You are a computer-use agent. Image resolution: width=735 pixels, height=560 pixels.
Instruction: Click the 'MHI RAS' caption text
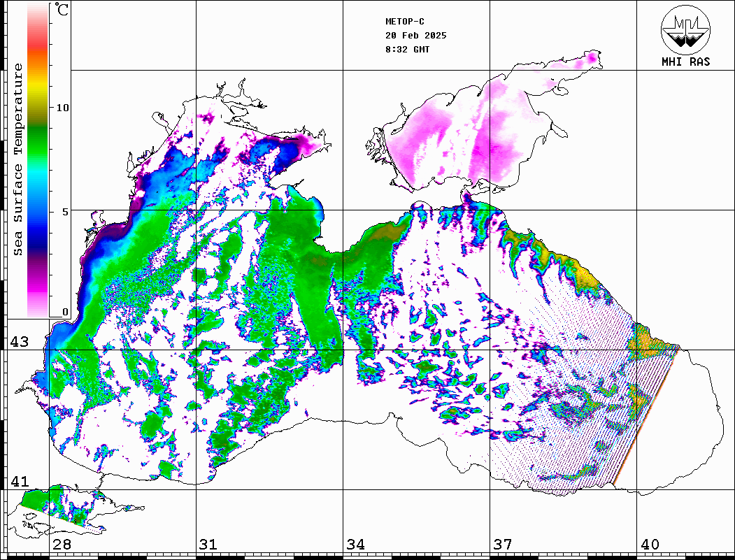click(x=686, y=62)
